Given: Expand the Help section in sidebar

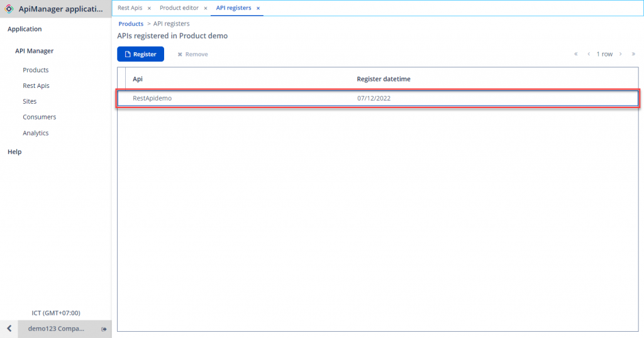Looking at the screenshot, I should pyautogui.click(x=14, y=151).
